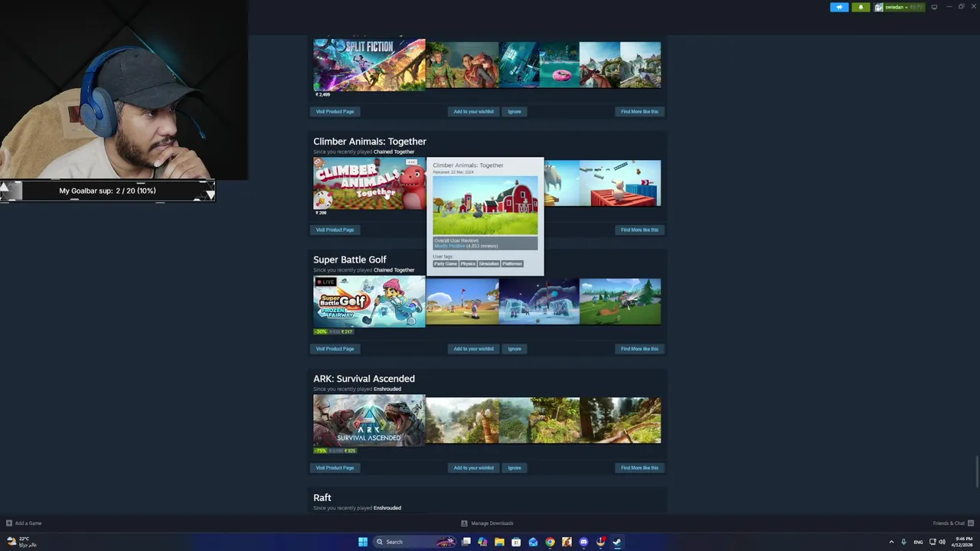Click Super Battle Golf discounted price ₹217
980x551 pixels.
coord(347,332)
